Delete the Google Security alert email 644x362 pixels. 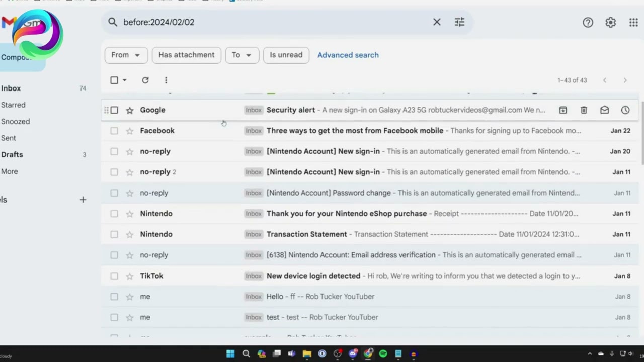584,110
